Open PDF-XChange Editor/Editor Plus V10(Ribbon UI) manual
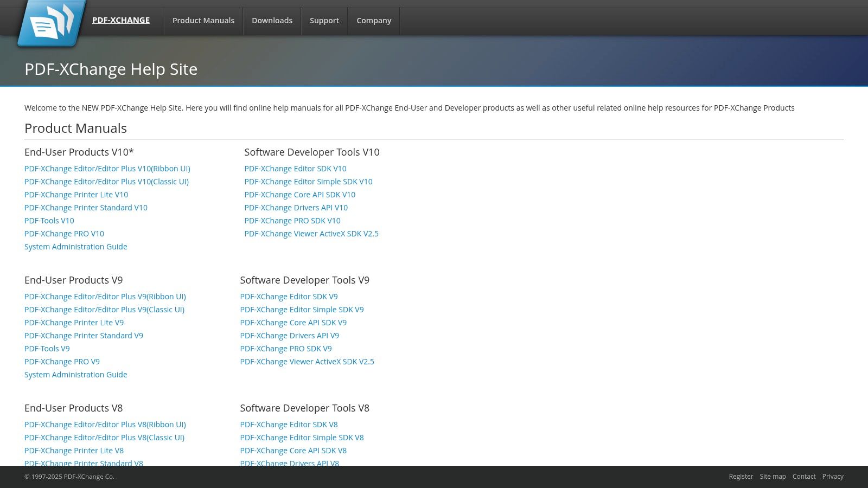Image resolution: width=868 pixels, height=488 pixels. [107, 169]
